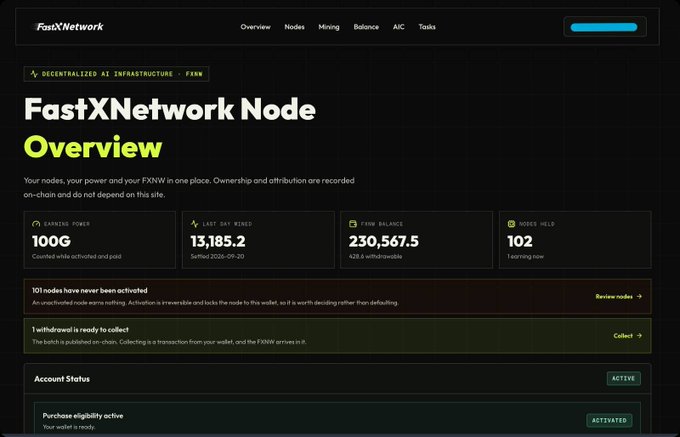Click the '1 earning now' text
680x437 pixels.
click(525, 257)
